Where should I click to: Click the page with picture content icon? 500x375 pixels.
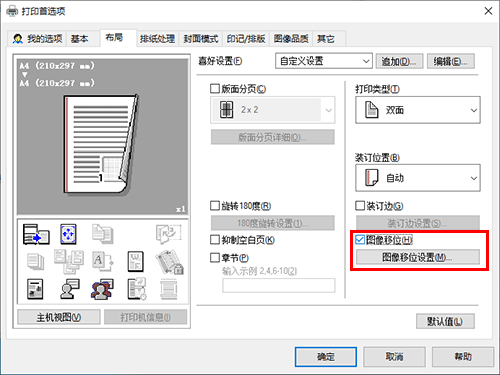tap(35, 289)
